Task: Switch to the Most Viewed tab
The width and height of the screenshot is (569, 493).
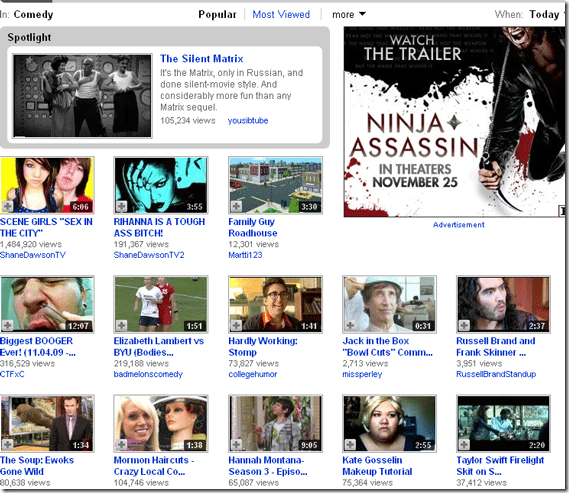Action: [281, 15]
